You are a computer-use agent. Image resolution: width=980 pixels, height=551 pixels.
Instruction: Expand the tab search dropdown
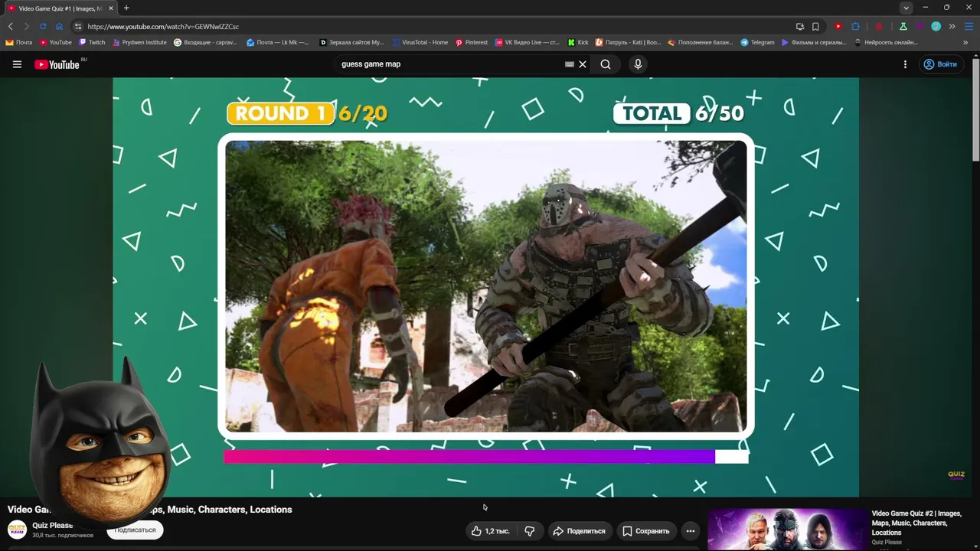(906, 8)
